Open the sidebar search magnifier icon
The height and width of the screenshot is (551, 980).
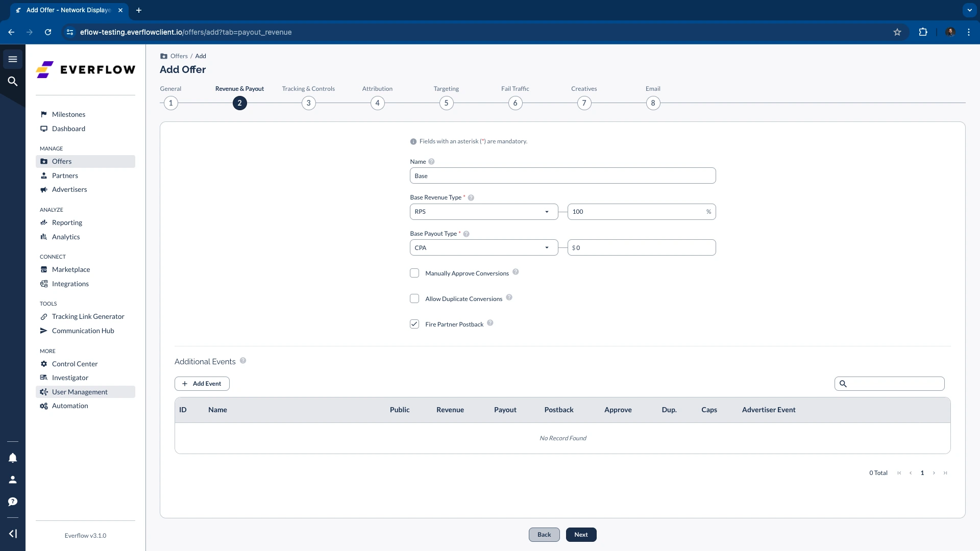coord(13,81)
